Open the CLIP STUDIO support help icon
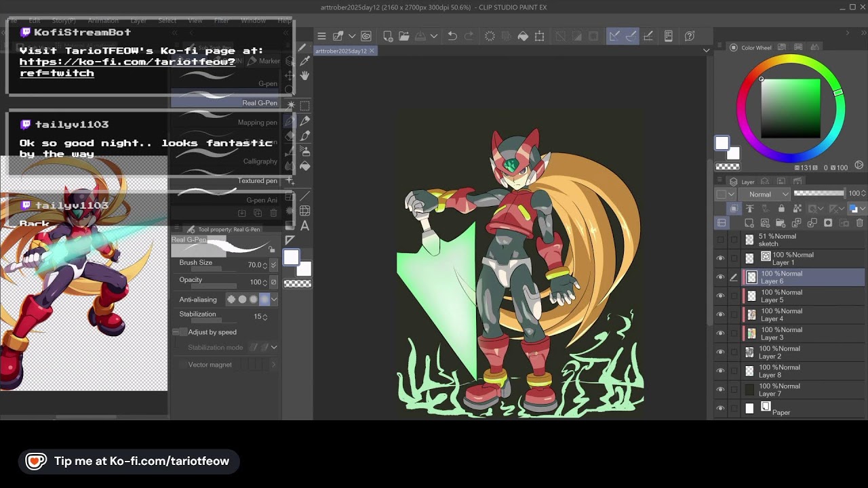Screen dimensions: 868x488 tap(690, 36)
